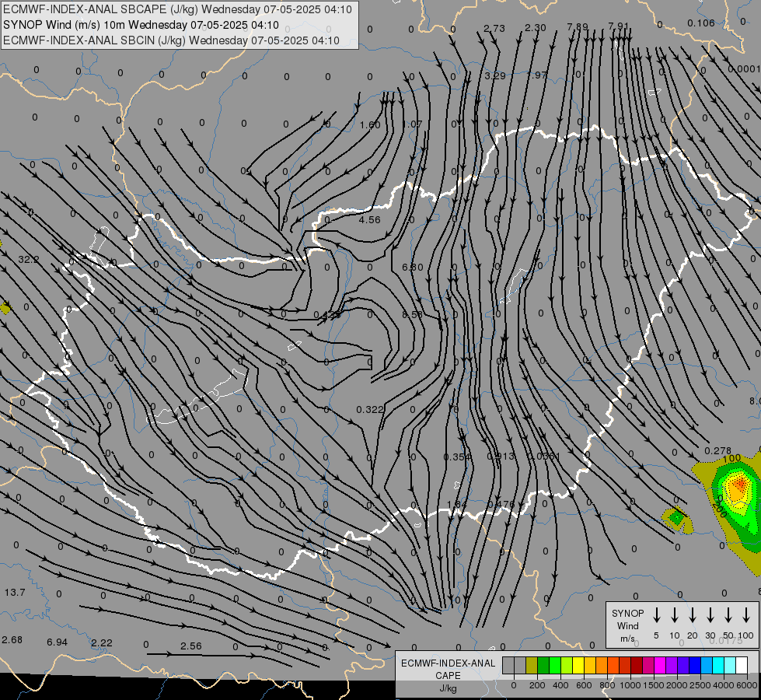
Task: Click the map value '2.22'
Action: [102, 642]
